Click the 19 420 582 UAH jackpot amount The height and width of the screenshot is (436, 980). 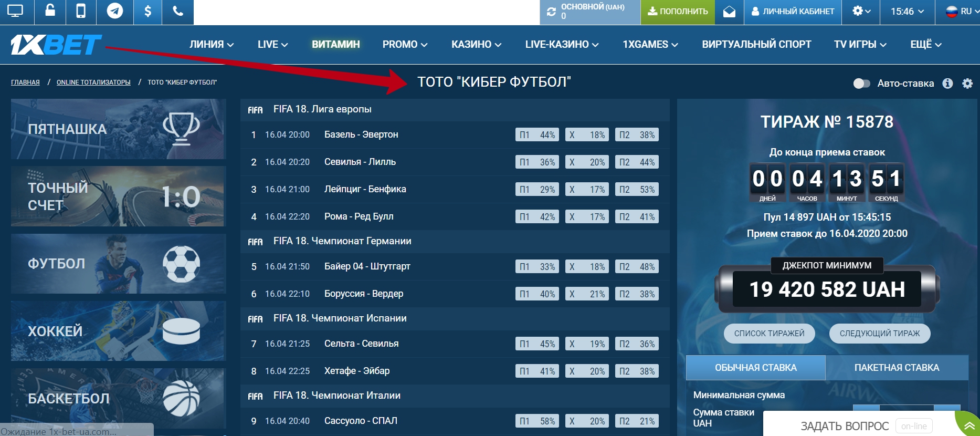pos(827,289)
